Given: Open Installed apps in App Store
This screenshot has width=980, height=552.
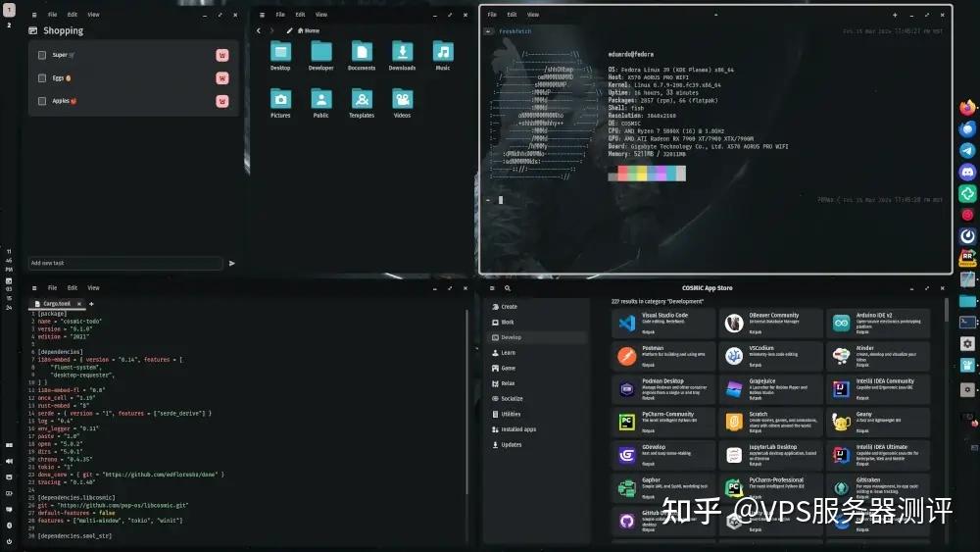Looking at the screenshot, I should pyautogui.click(x=536, y=429).
